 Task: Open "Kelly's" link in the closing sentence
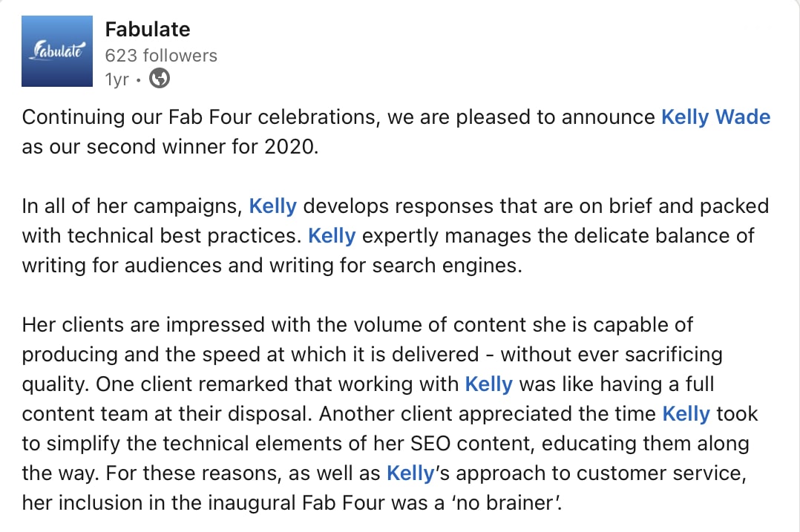(x=410, y=473)
